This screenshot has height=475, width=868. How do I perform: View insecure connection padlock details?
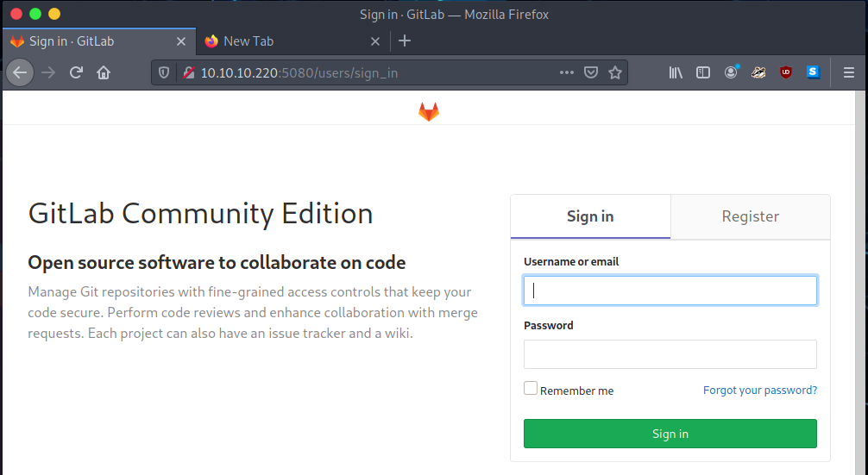pos(189,72)
